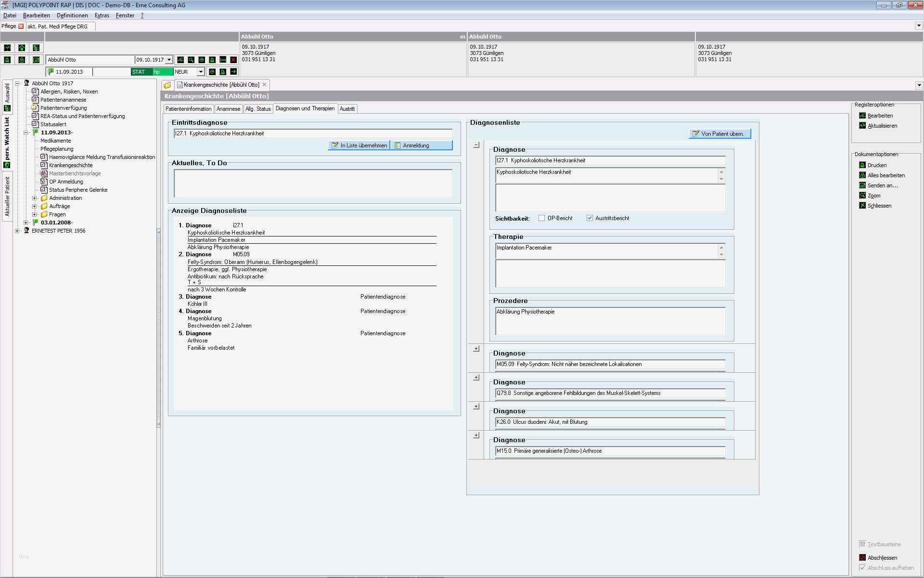Screen dimensions: 924x578
Task: Open the patient birthdate dropdown arrow
Action: (x=169, y=60)
